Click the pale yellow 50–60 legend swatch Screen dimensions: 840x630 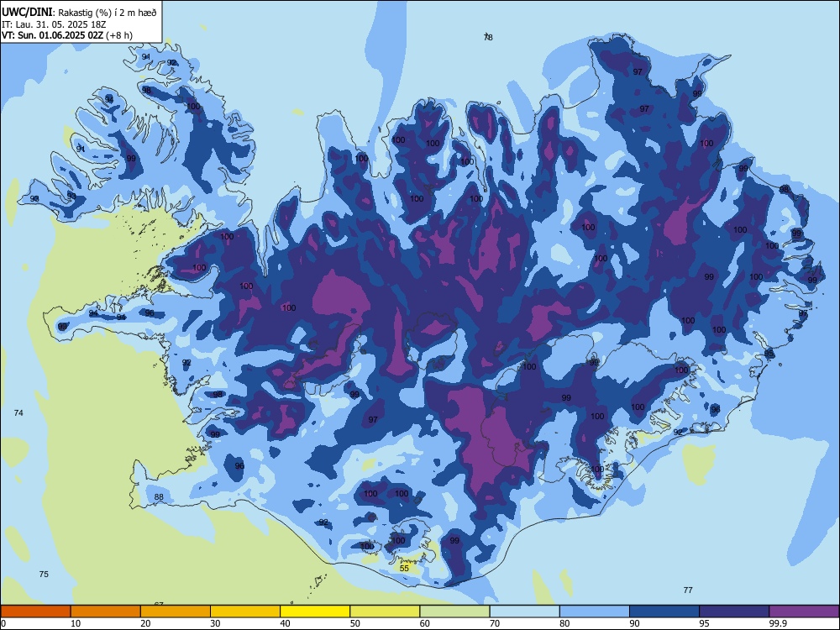point(385,612)
